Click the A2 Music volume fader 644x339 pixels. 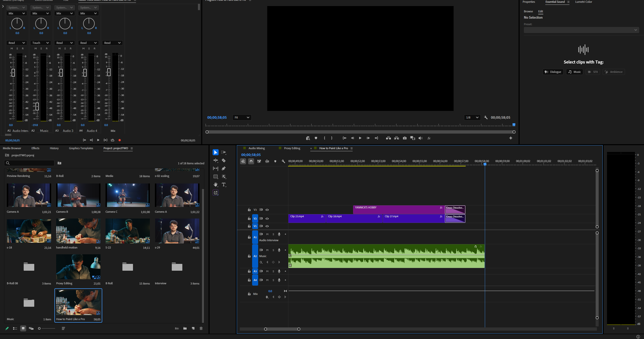pyautogui.click(x=37, y=106)
